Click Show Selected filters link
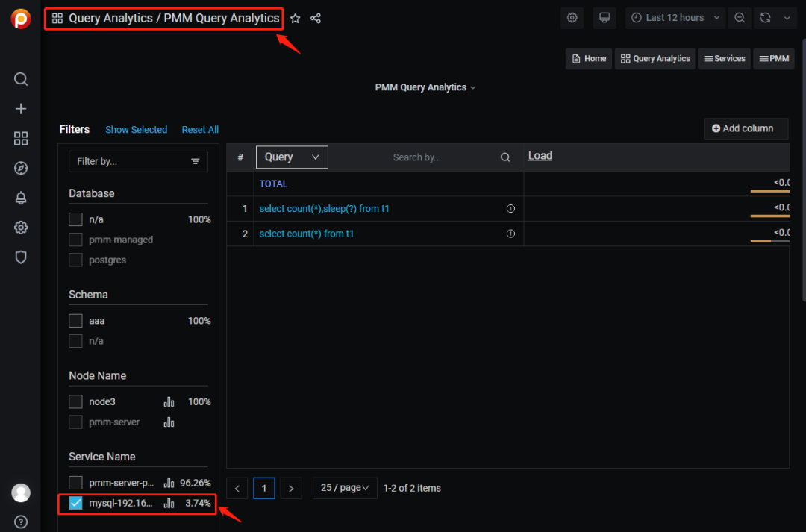 [137, 130]
